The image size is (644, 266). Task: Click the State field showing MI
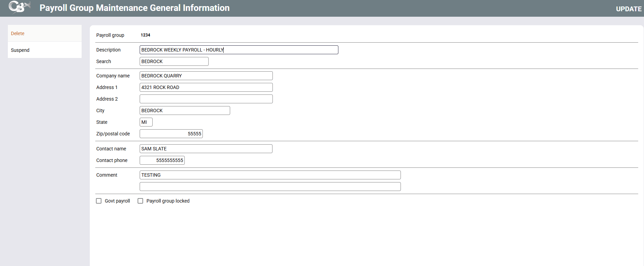tap(146, 122)
